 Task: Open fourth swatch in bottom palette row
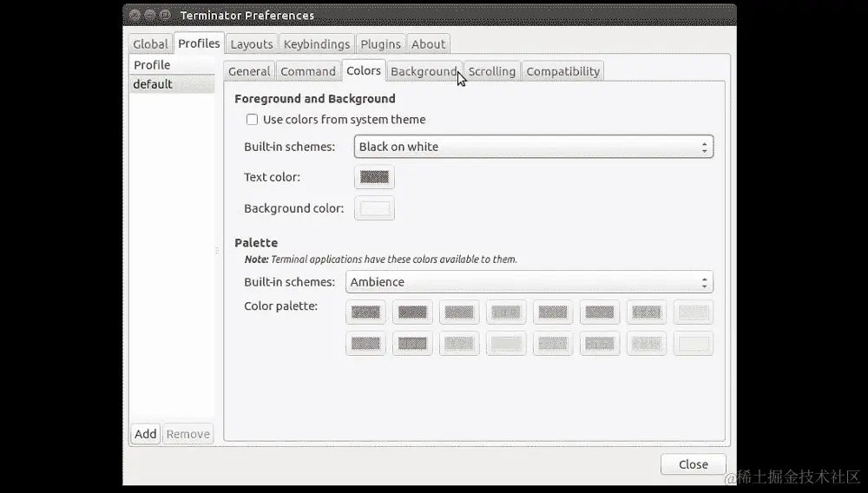tap(506, 344)
